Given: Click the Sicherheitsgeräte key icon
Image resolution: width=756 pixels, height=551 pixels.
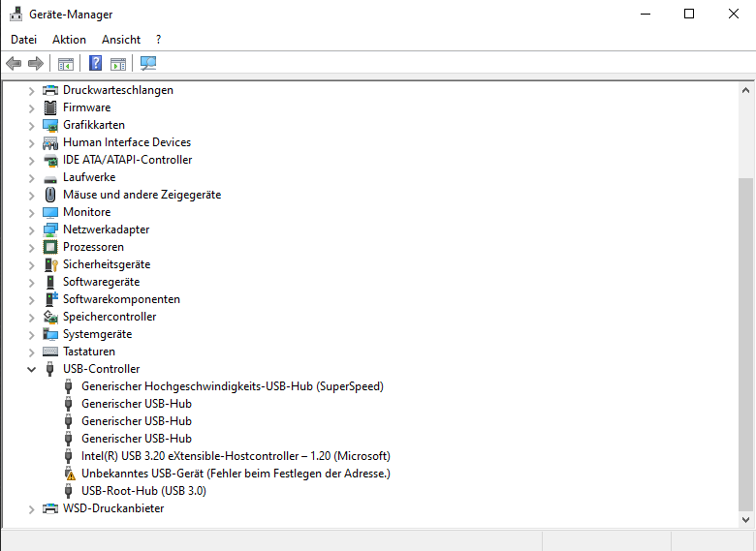Looking at the screenshot, I should tap(50, 264).
